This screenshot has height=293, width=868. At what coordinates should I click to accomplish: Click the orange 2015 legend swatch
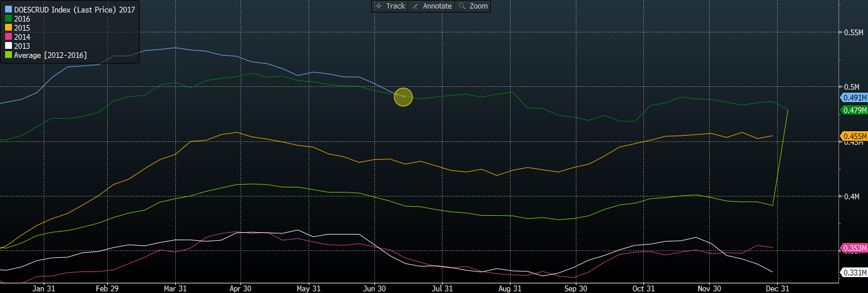click(x=8, y=28)
